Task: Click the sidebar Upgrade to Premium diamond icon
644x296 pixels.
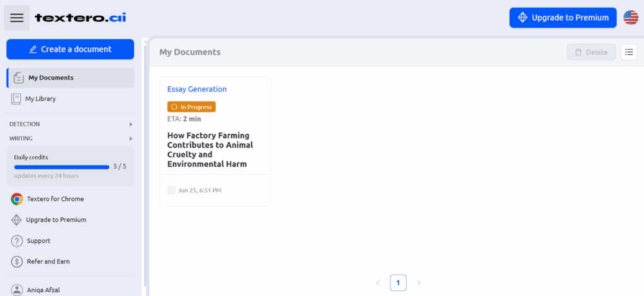Action: tap(16, 220)
